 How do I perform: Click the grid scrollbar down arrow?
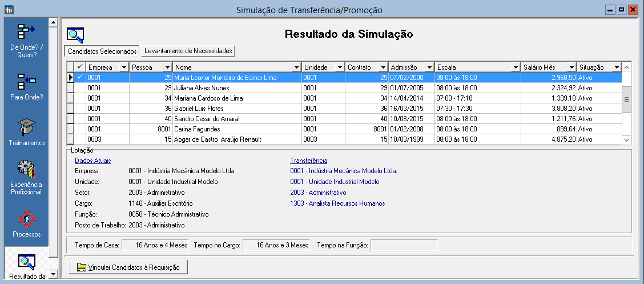coord(626,140)
